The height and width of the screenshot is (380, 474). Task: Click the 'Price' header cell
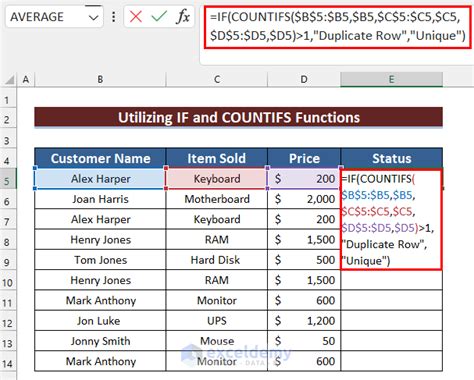point(304,158)
